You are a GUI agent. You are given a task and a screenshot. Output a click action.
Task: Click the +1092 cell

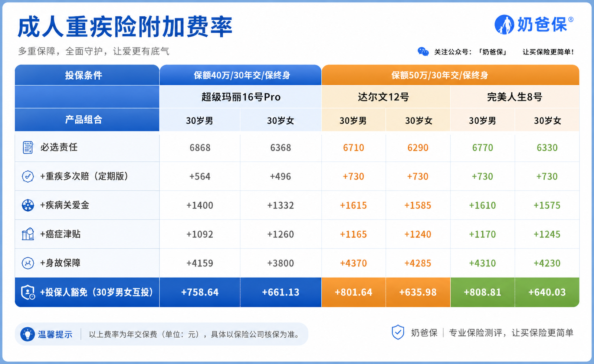pos(200,234)
